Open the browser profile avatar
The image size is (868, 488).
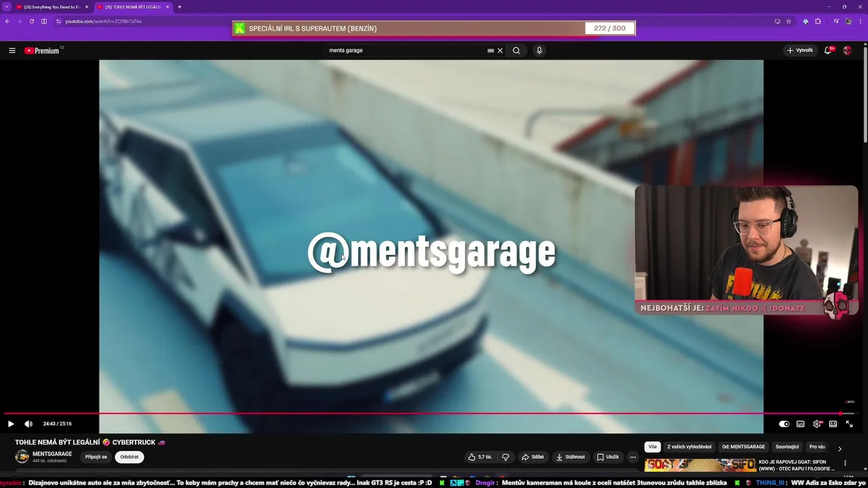848,21
